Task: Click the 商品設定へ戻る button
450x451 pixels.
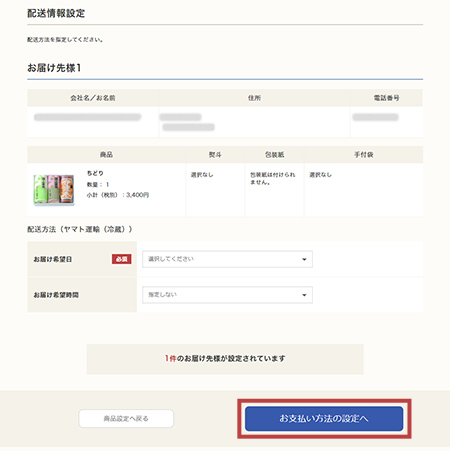Action: [126, 418]
